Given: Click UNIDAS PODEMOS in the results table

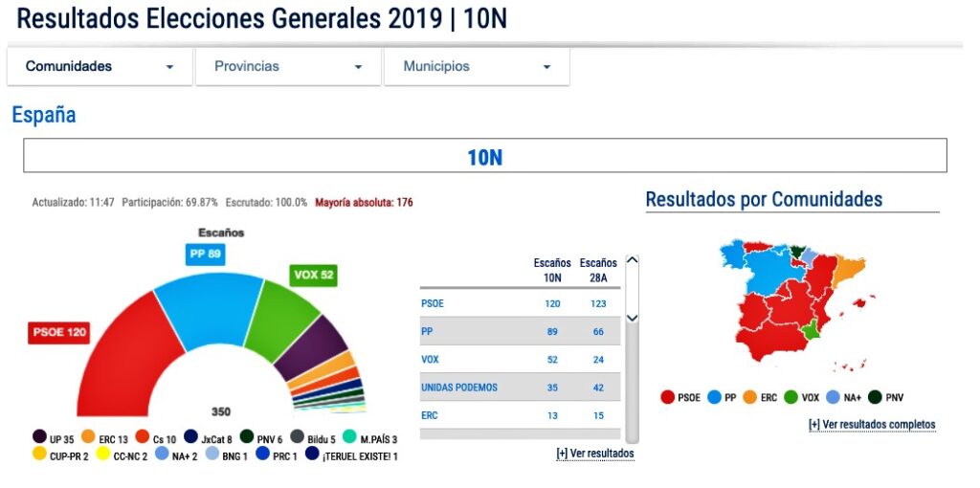Looking at the screenshot, I should (459, 388).
